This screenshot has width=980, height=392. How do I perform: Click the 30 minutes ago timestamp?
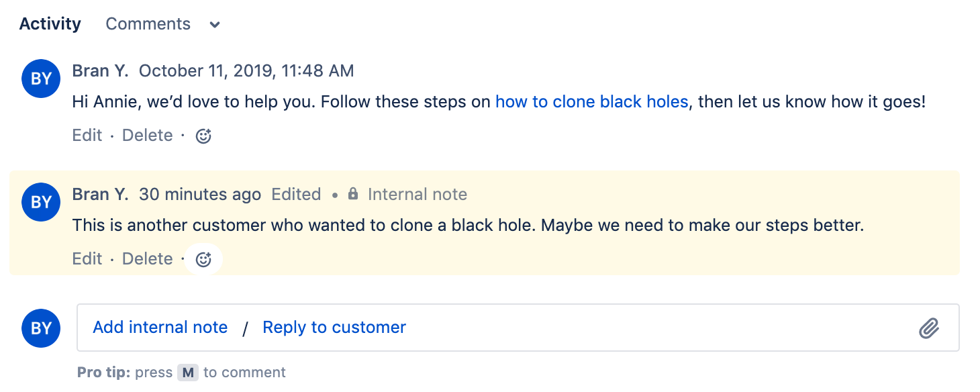[x=200, y=195]
